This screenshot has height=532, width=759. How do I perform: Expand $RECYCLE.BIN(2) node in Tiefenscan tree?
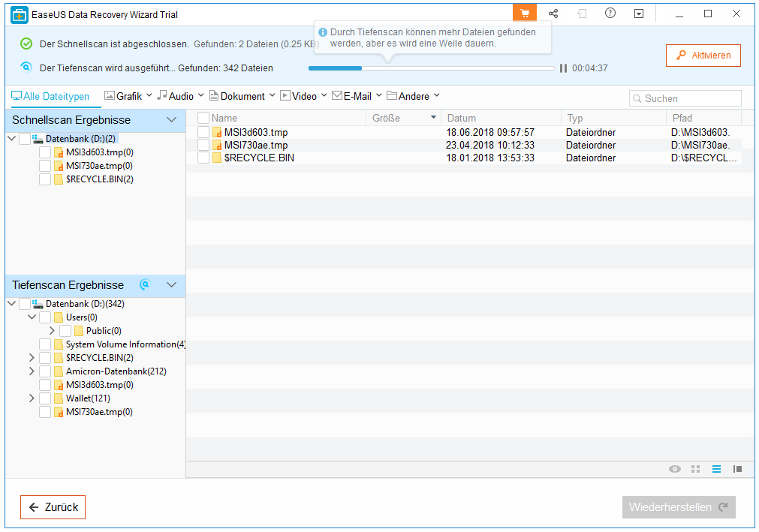(32, 358)
